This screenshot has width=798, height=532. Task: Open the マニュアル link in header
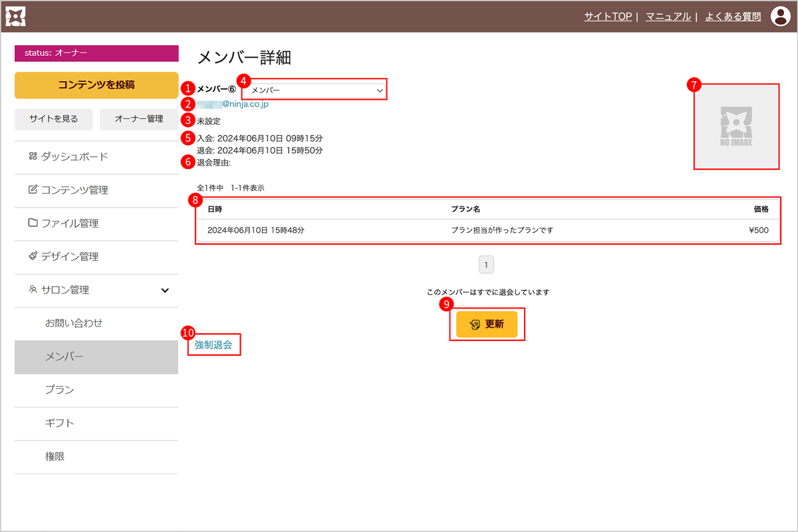click(668, 17)
